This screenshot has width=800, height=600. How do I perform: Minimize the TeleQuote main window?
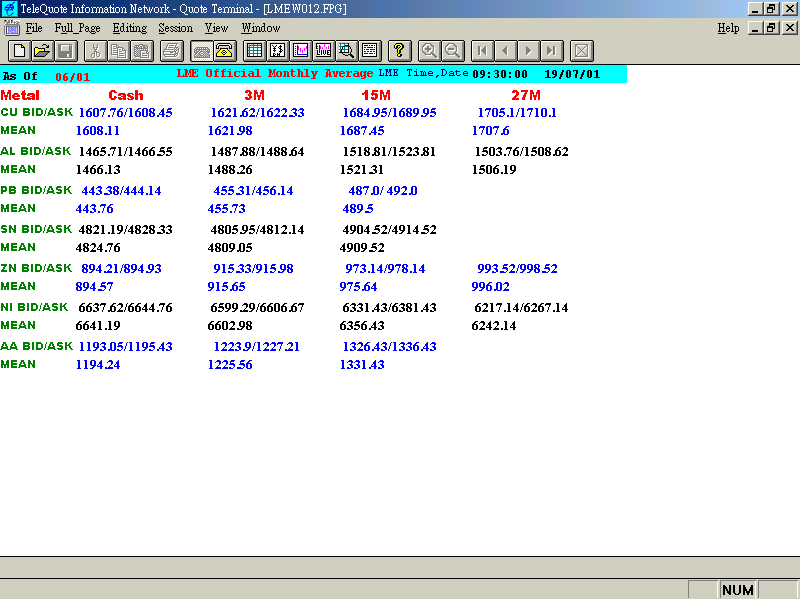click(755, 9)
